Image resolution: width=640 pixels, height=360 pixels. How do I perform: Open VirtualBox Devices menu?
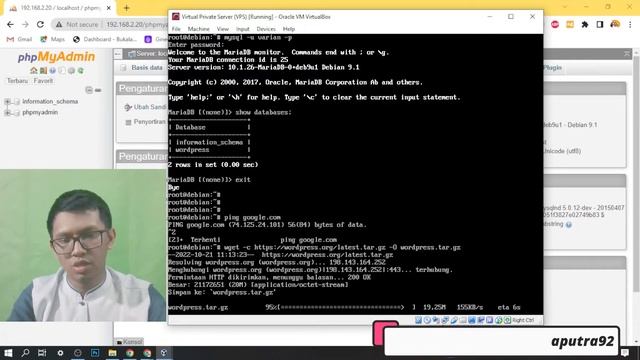click(266, 29)
